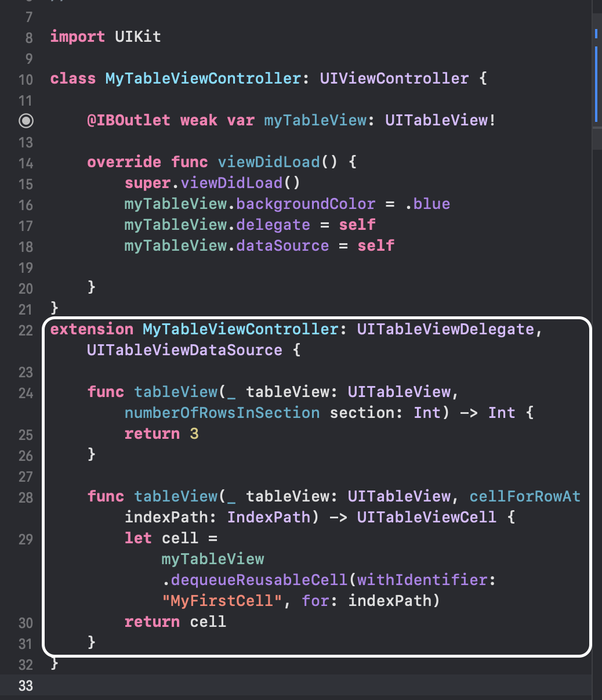Click 'UITableViewDataSource' protocol name

point(184,350)
